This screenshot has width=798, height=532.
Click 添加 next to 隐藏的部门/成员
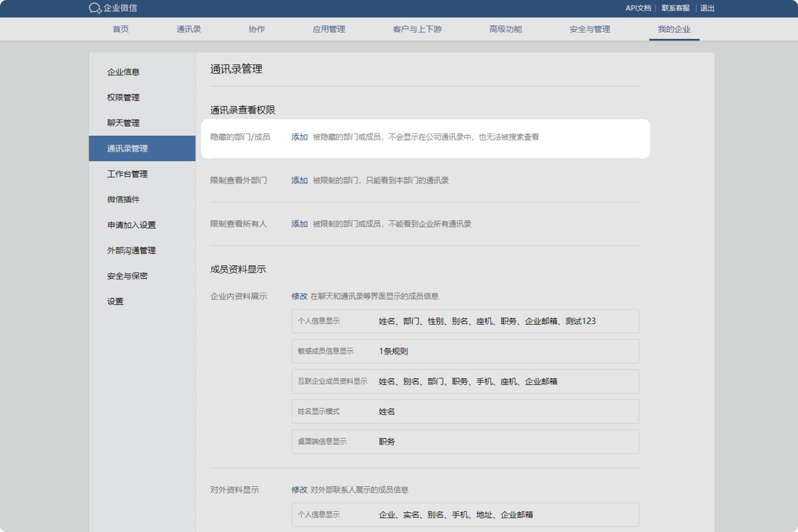tap(300, 137)
